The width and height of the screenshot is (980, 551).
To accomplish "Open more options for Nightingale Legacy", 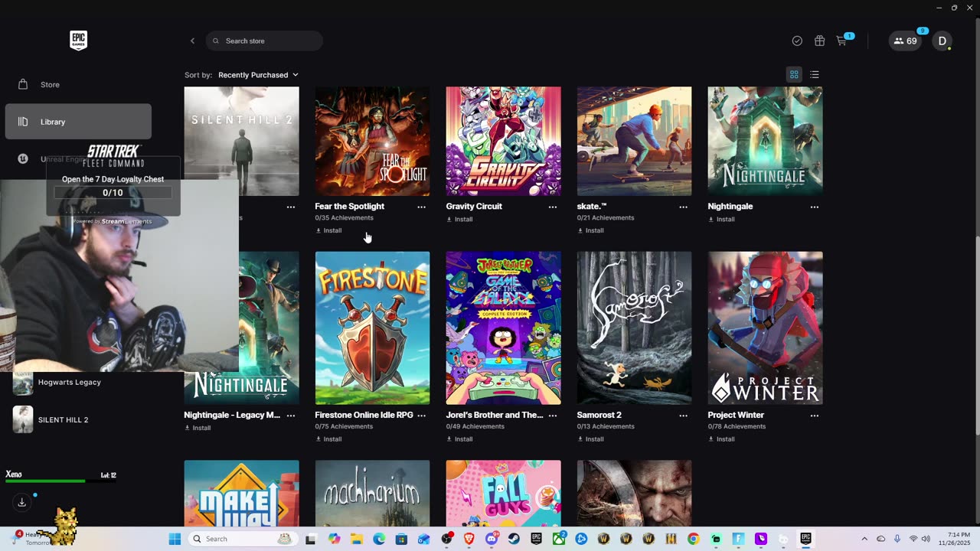I will 290,416.
